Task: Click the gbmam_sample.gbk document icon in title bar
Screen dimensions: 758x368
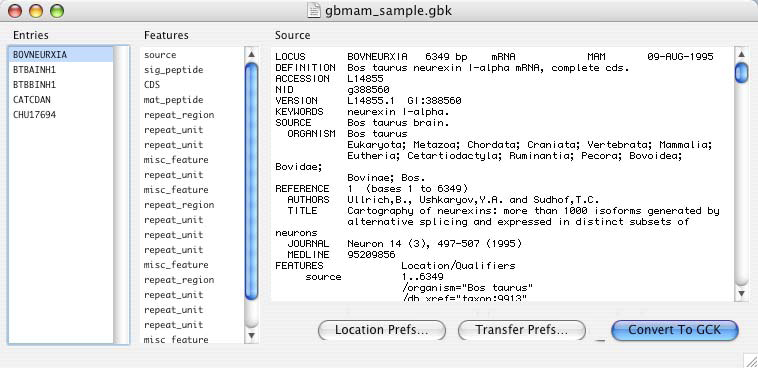Action: coord(314,10)
